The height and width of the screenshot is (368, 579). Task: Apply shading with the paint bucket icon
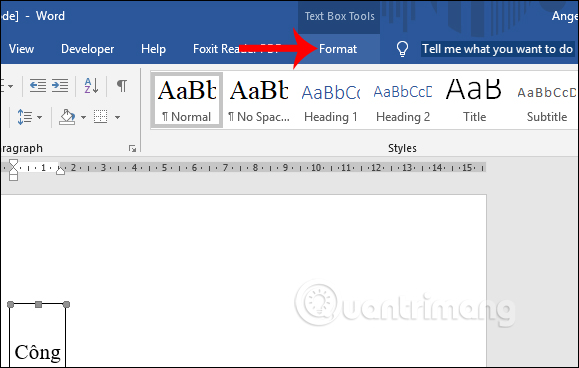[67, 117]
